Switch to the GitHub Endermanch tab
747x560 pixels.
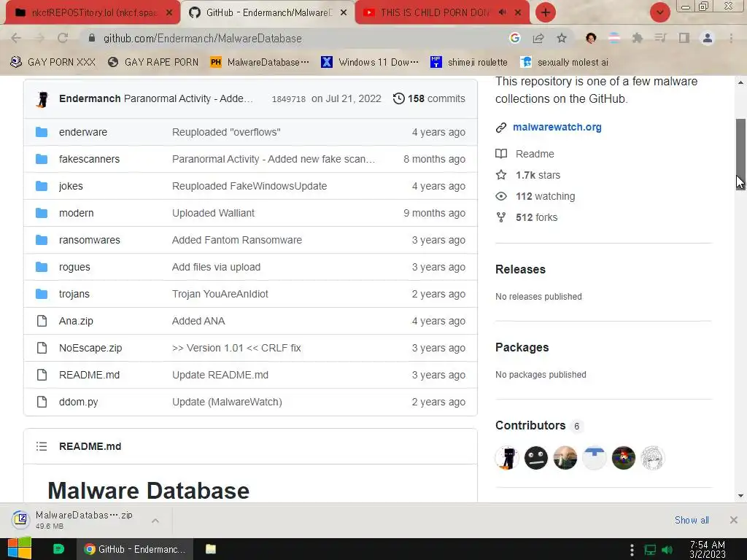pyautogui.click(x=267, y=12)
